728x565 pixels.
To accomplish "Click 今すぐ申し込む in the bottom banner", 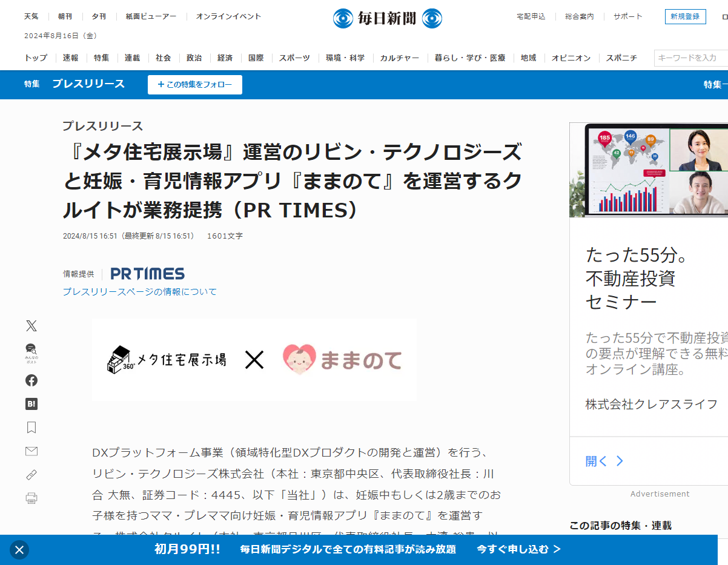I will [x=519, y=550].
